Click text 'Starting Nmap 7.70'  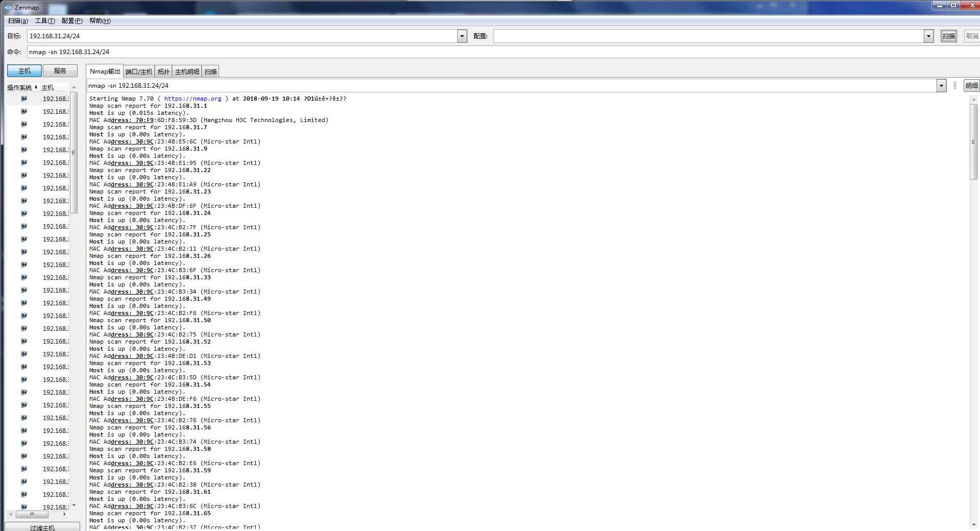[x=121, y=99]
